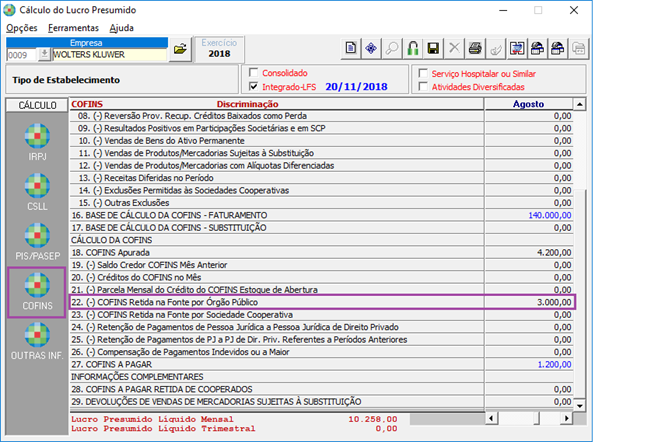The width and height of the screenshot is (672, 442).
Task: Click the 140.000,00 value cell
Action: pos(528,215)
